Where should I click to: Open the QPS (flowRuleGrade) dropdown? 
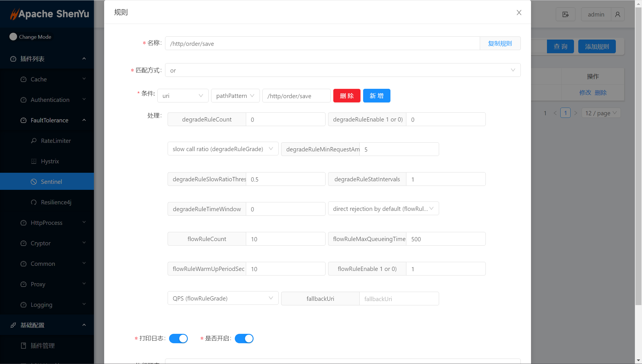coord(223,298)
